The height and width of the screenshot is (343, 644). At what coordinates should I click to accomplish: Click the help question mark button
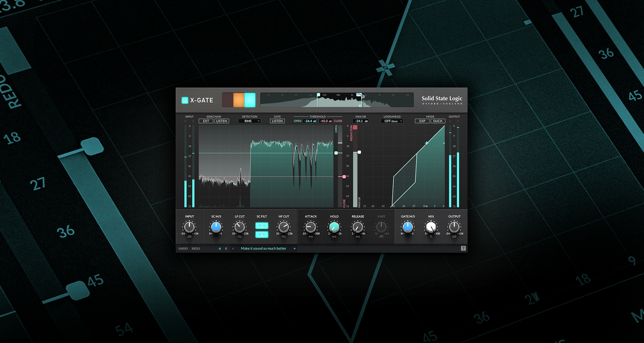pos(464,248)
